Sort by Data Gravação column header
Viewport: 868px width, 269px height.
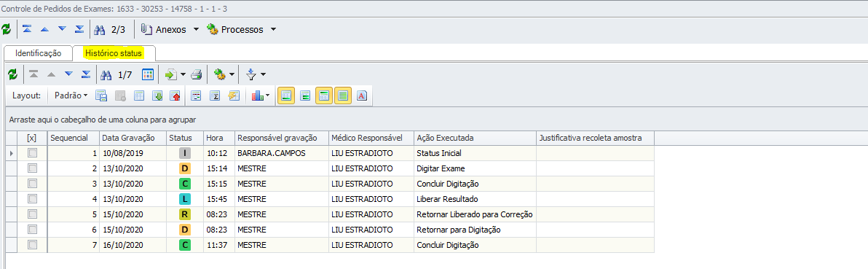pyautogui.click(x=133, y=138)
